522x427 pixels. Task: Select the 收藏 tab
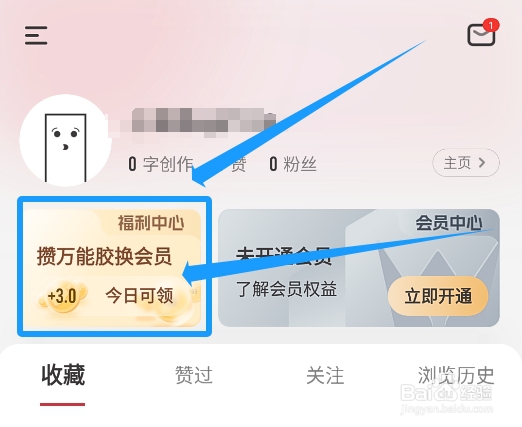tap(63, 375)
